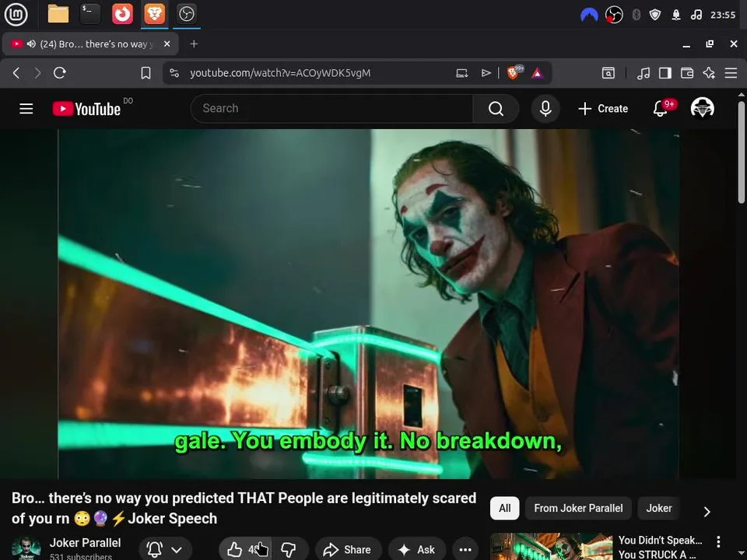Switch to OBS Studio in the panel
Image resolution: width=747 pixels, height=560 pixels.
186,14
